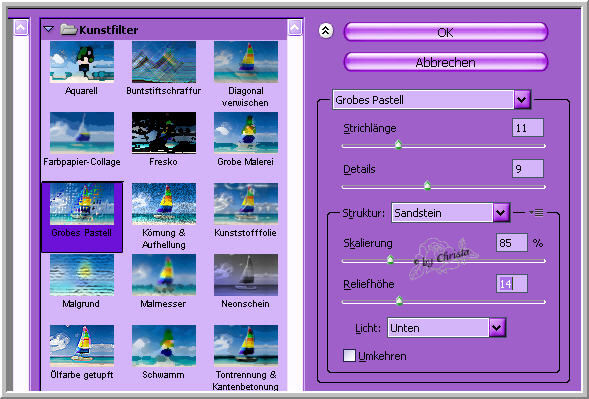
Task: Select the Aquarell filter thumbnail
Action: [x=82, y=62]
